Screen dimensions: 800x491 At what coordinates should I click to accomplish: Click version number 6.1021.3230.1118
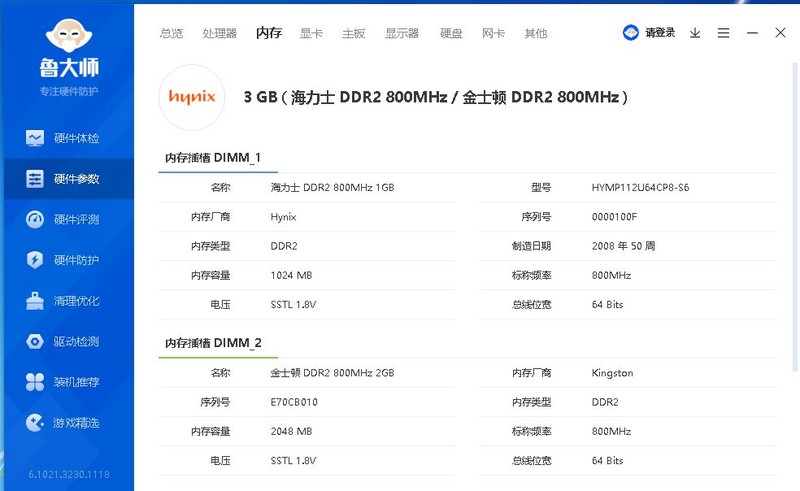(69, 474)
